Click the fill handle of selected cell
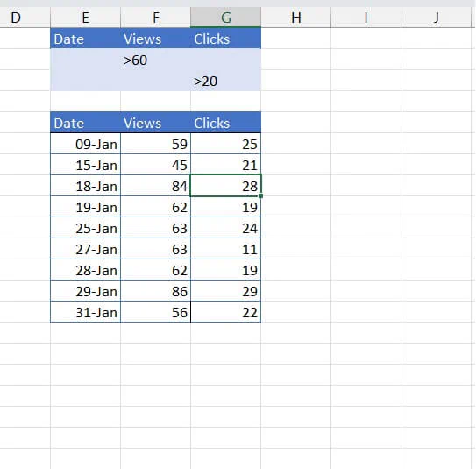476x469 pixels. (x=260, y=196)
